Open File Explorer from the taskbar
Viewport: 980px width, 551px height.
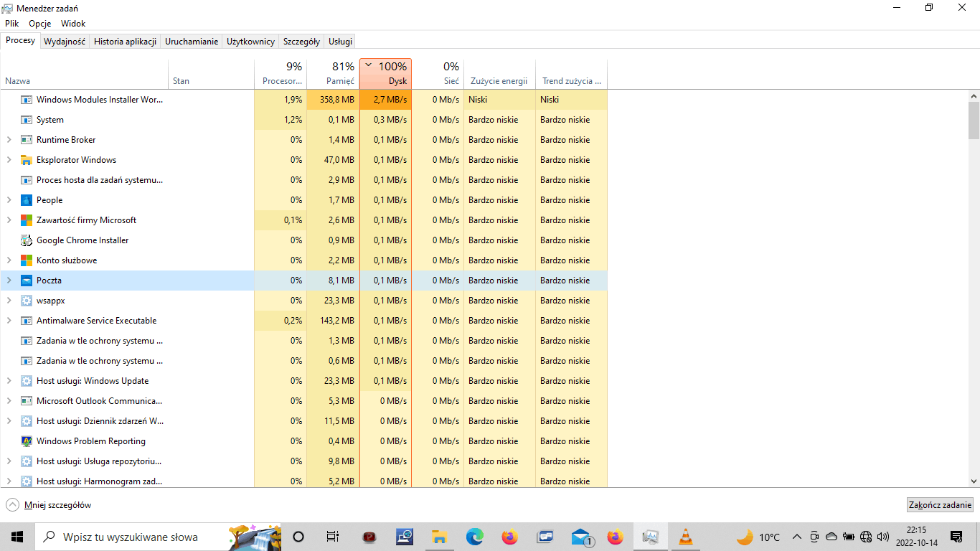click(440, 537)
